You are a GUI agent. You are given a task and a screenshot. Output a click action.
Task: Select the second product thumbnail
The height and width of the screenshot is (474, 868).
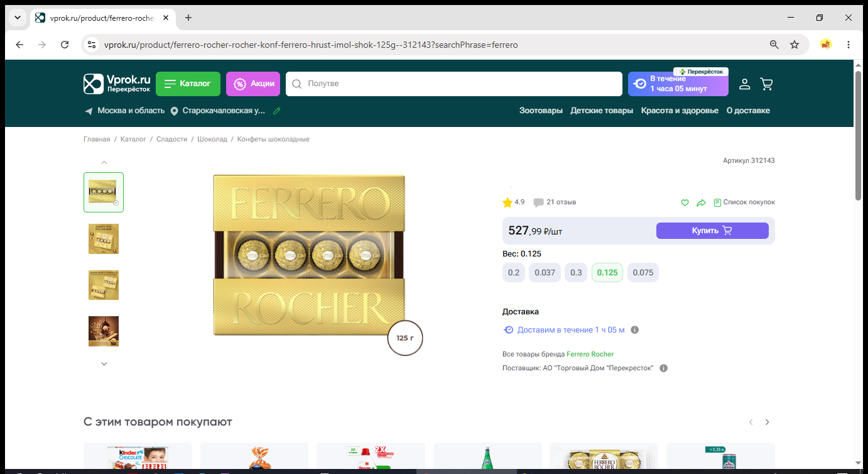tap(104, 239)
